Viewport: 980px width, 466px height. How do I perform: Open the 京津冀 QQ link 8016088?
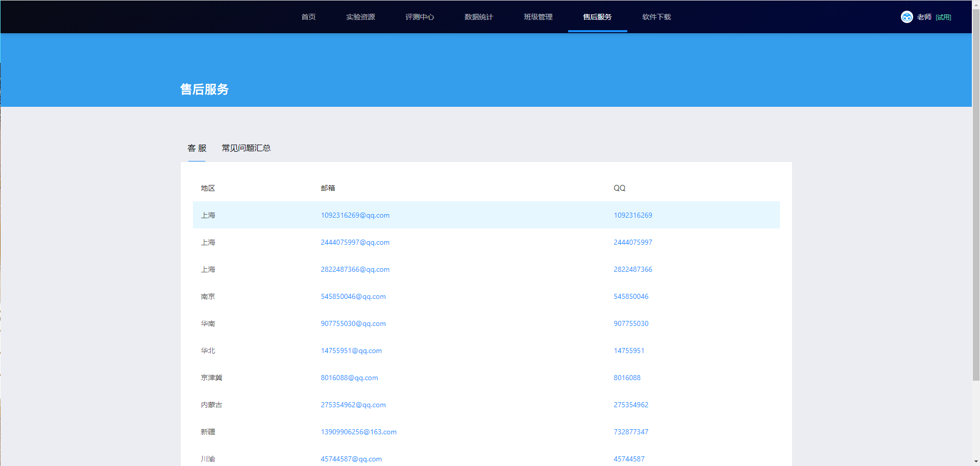[x=627, y=378]
